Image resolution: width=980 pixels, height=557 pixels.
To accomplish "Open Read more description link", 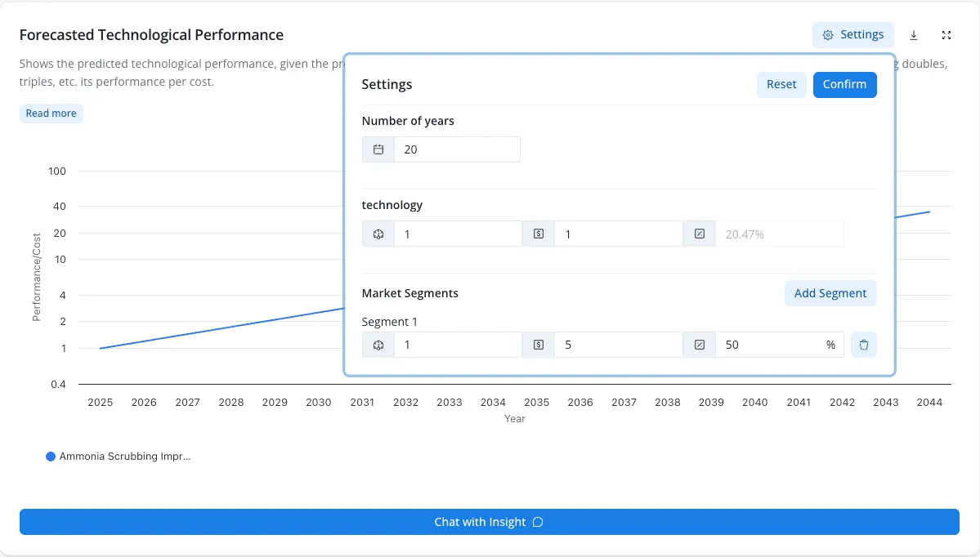I will tap(51, 113).
